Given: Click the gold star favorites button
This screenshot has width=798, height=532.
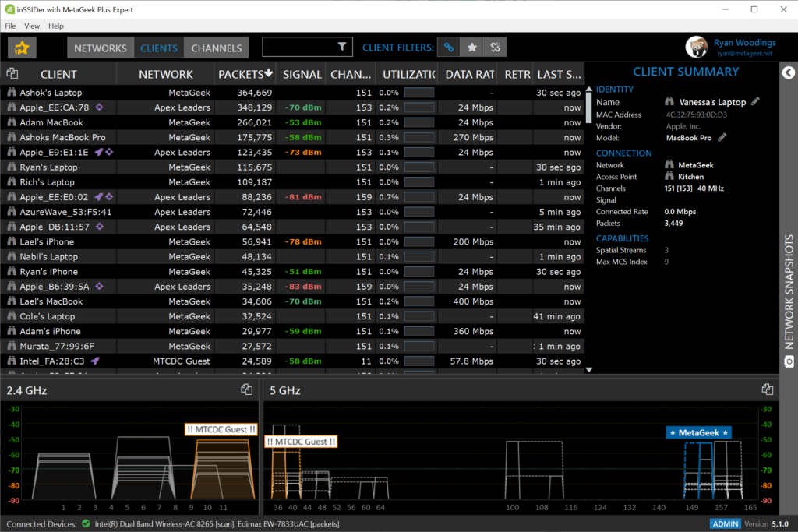Looking at the screenshot, I should [x=22, y=48].
